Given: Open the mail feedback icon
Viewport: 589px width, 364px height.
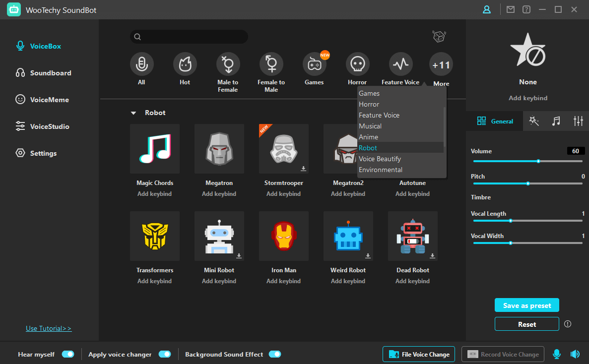Looking at the screenshot, I should (x=511, y=9).
